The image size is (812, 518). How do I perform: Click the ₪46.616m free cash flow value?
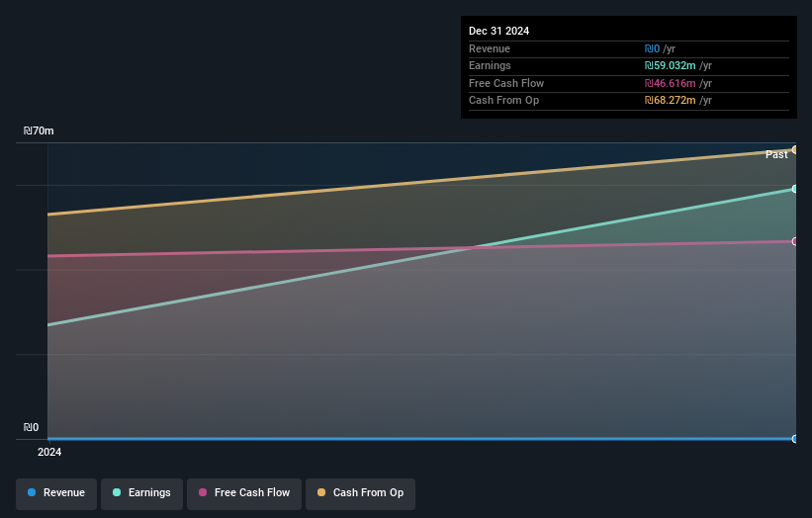pos(671,83)
